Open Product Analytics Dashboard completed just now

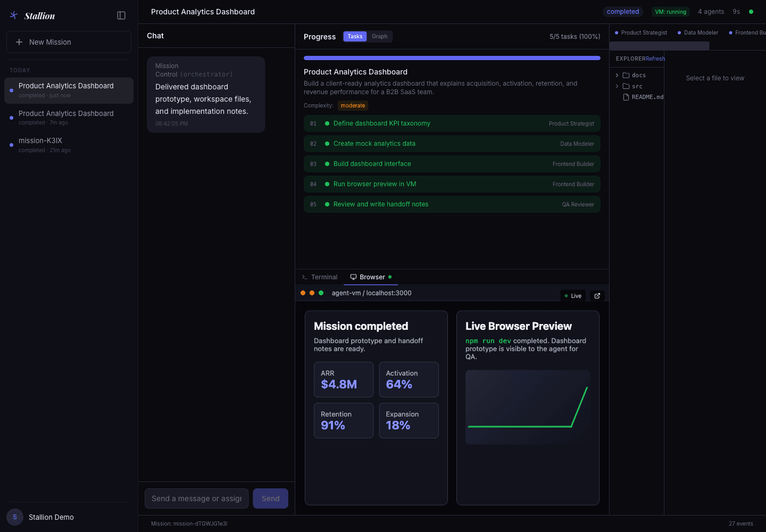tap(69, 90)
